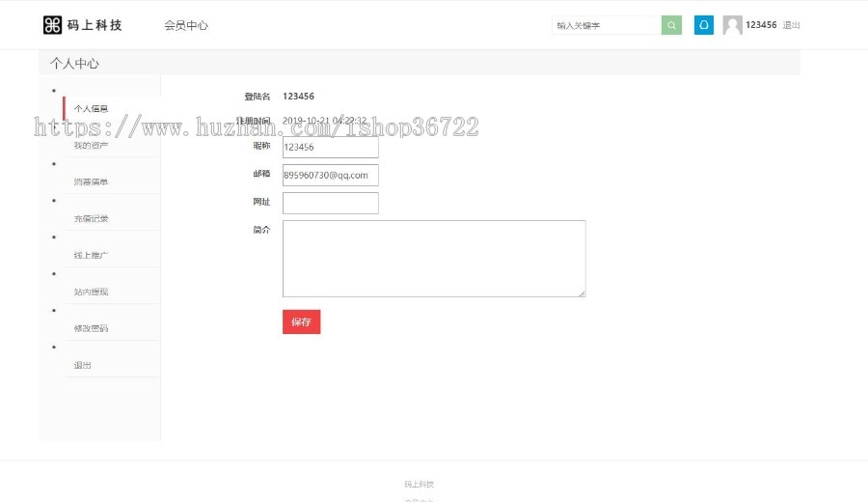Open the blue QQ notification icon
The image size is (868, 502).
tap(704, 25)
